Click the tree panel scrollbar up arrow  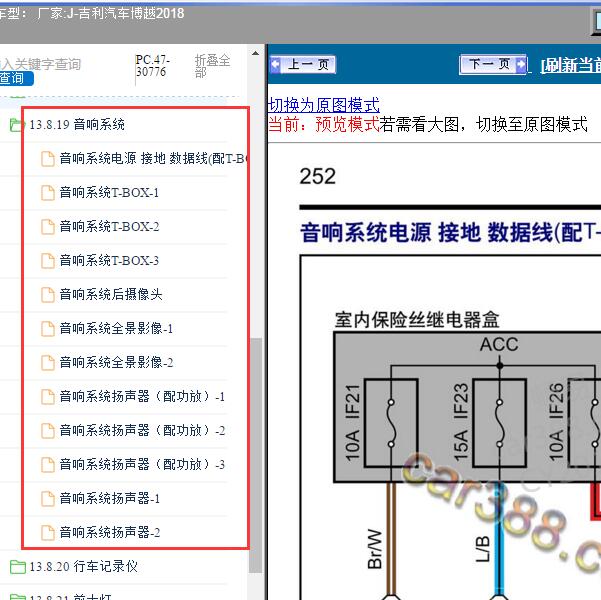256,54
